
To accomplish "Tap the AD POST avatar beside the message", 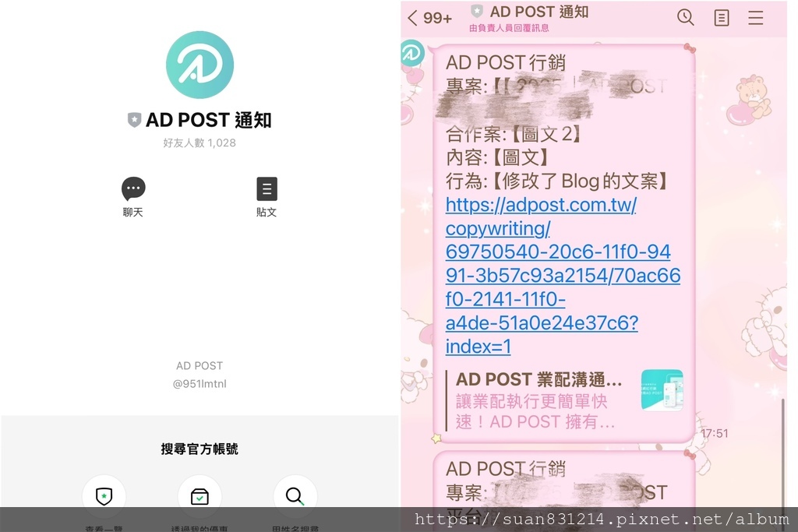I will 412,53.
